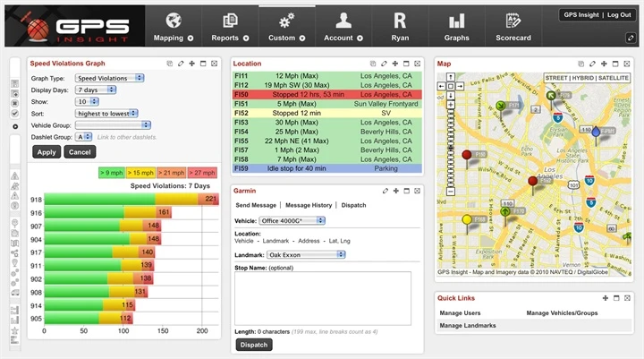Switch to the Message History tab
The width and height of the screenshot is (644, 359).
click(x=309, y=205)
